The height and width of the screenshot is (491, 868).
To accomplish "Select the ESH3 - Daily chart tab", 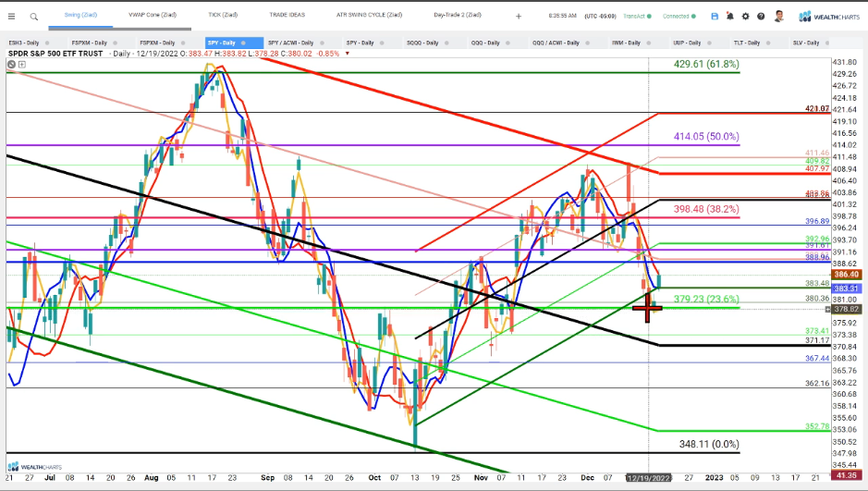I will (x=24, y=43).
